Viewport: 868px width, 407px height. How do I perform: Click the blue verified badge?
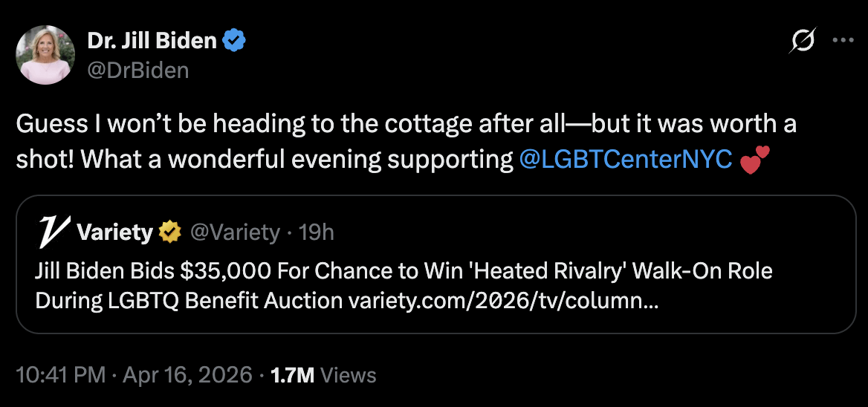[x=236, y=42]
